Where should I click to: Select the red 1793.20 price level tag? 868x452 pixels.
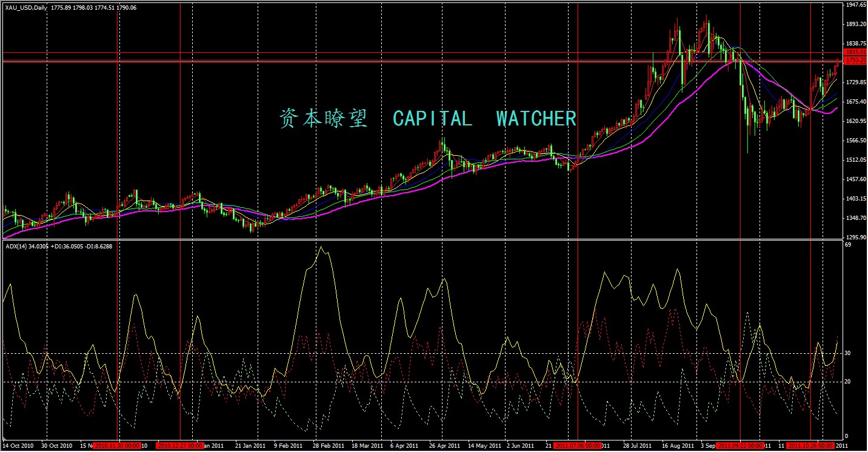[x=855, y=61]
